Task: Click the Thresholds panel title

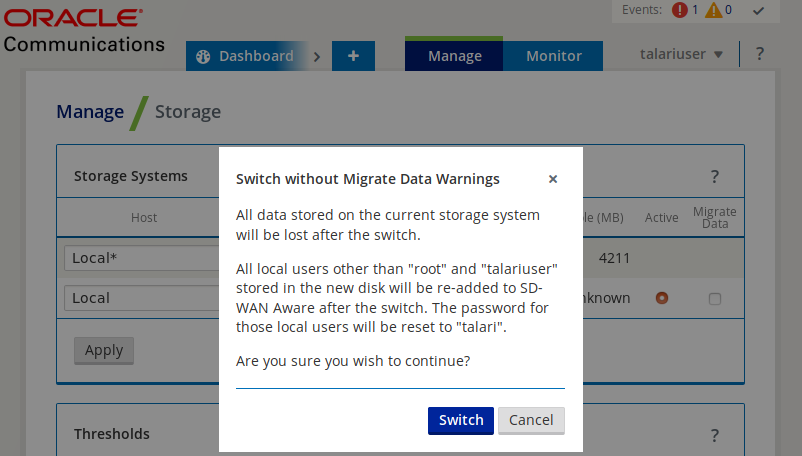Action: (x=112, y=434)
